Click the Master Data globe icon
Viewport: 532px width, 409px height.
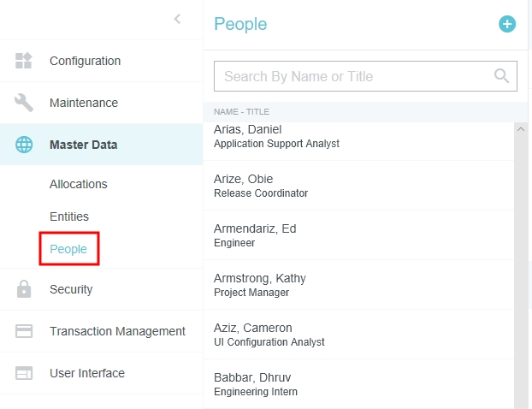point(24,145)
